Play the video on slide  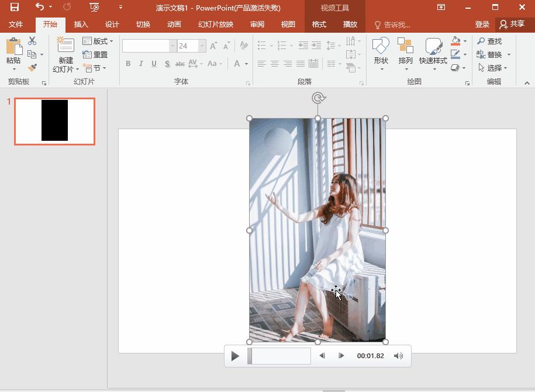click(235, 356)
